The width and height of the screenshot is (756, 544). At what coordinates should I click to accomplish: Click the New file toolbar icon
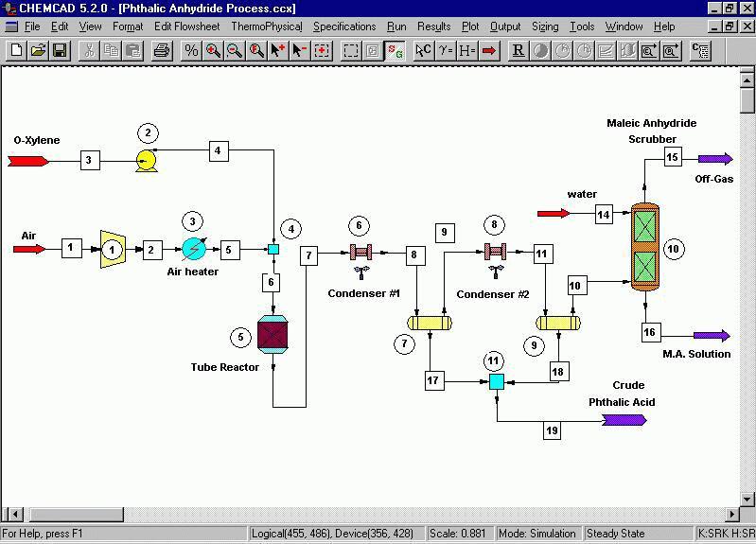pos(16,50)
